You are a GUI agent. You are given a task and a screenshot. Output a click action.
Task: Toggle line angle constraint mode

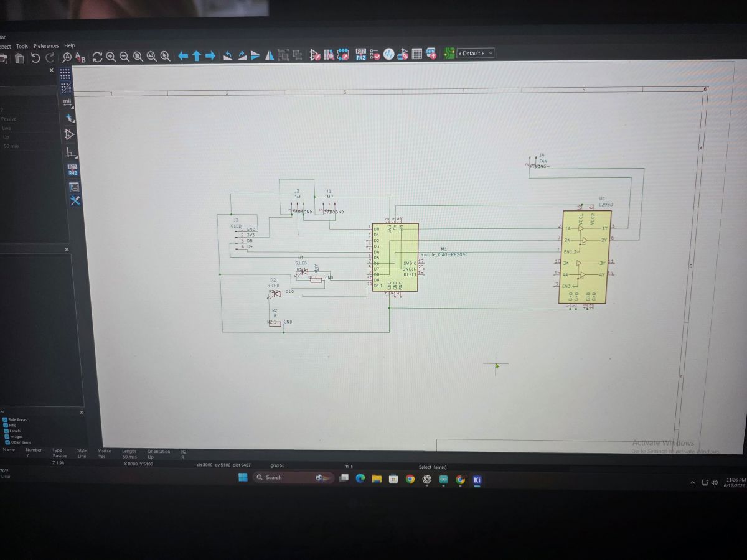point(71,152)
